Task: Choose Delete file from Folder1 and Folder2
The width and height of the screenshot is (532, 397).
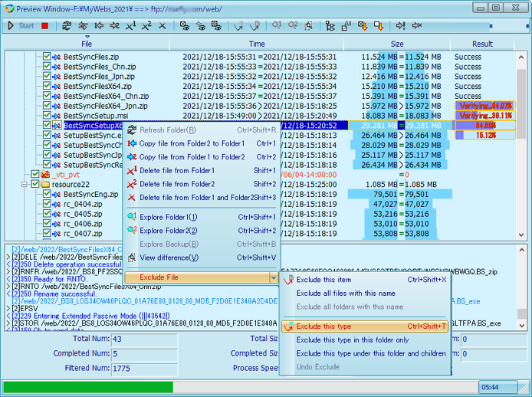Action: (x=202, y=198)
